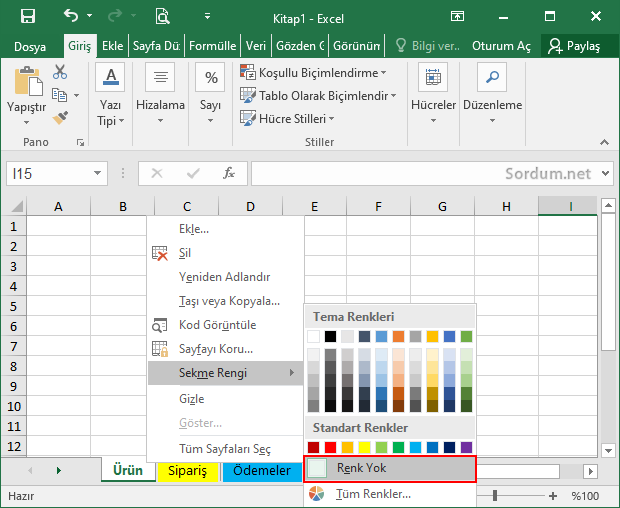Click the Format Painter brush icon
Image resolution: width=620 pixels, height=508 pixels.
coord(60,118)
